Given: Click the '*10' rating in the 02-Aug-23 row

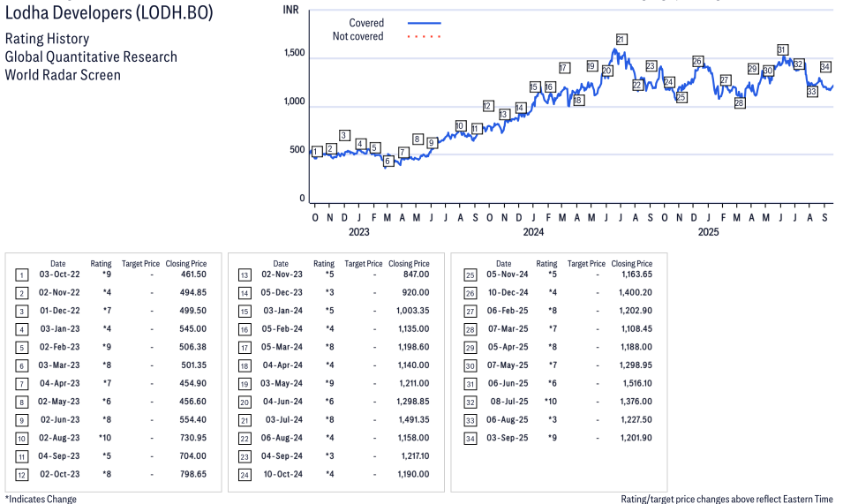Looking at the screenshot, I should point(105,438).
